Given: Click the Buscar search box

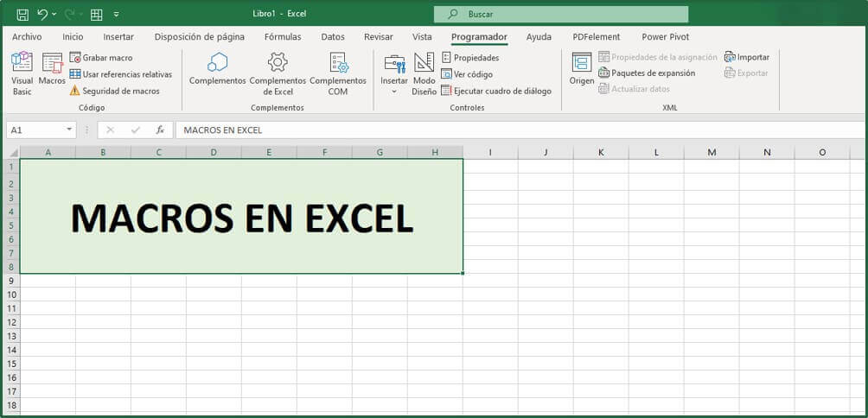Looking at the screenshot, I should click(x=561, y=15).
